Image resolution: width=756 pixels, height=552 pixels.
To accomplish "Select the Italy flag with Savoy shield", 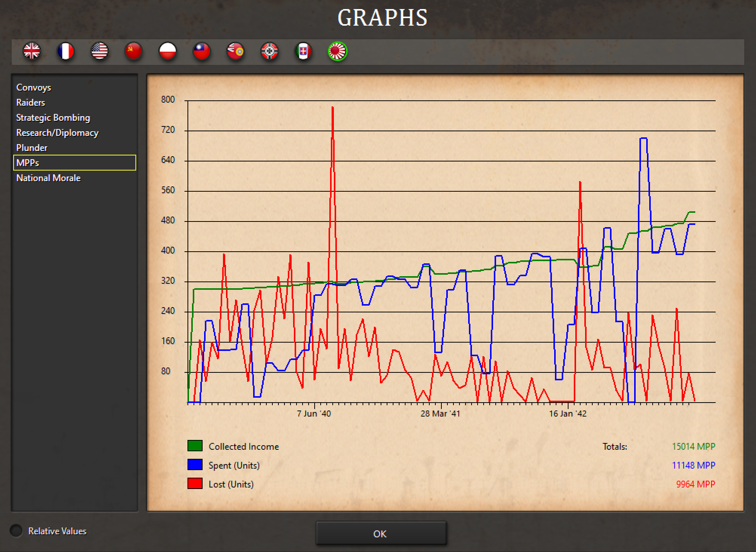I will pos(303,51).
